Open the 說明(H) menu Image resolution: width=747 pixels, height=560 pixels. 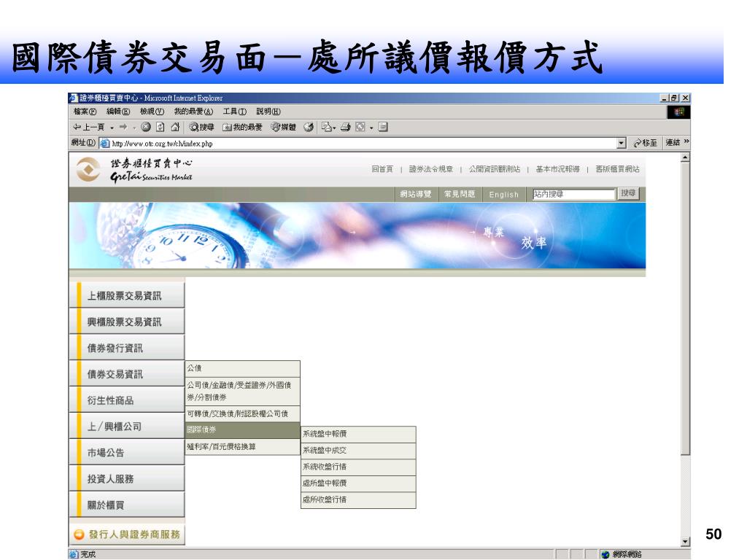[x=268, y=112]
